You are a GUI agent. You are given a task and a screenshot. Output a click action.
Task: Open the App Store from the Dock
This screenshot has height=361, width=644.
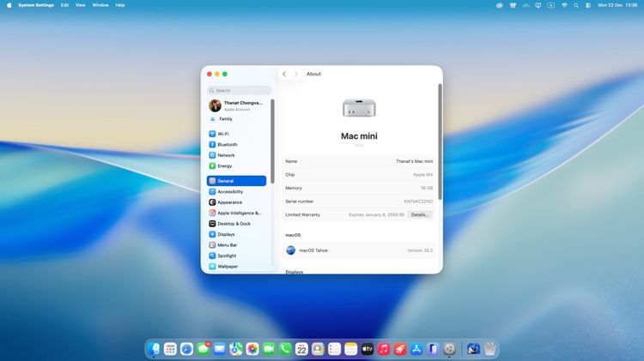(x=416, y=349)
